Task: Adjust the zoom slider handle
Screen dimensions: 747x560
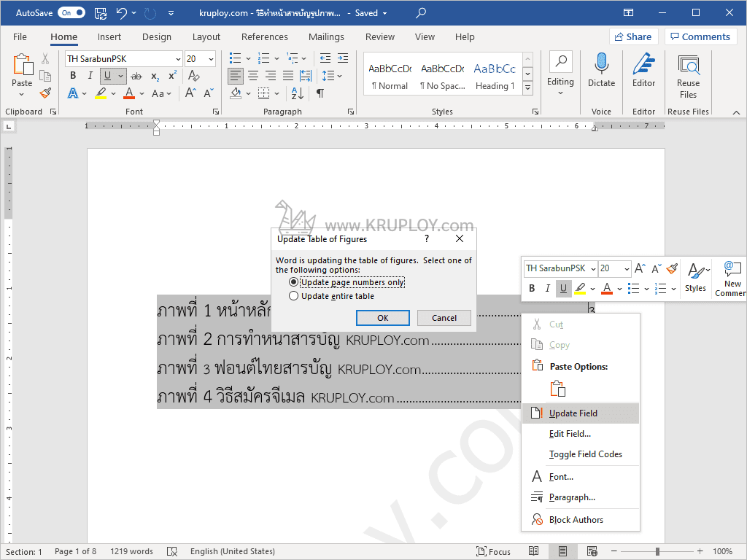Action: 657,551
